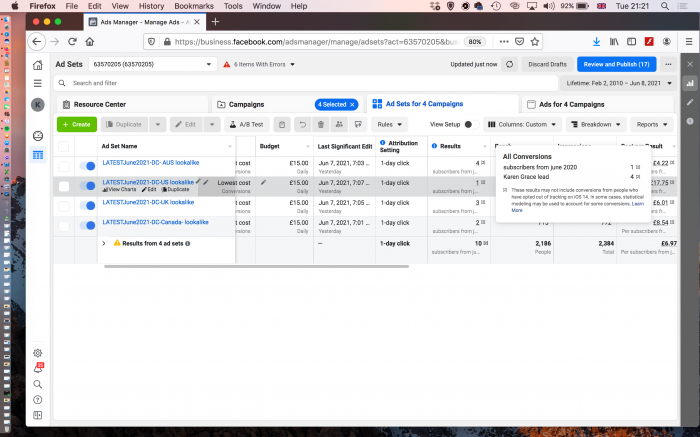Open the History menu in menu bar
This screenshot has width=700, height=437.
click(x=151, y=6)
